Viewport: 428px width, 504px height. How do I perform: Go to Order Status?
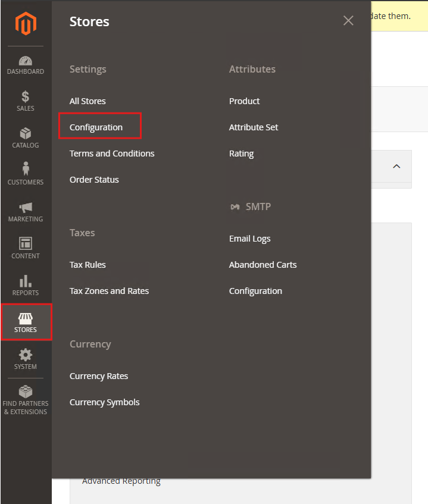click(94, 180)
